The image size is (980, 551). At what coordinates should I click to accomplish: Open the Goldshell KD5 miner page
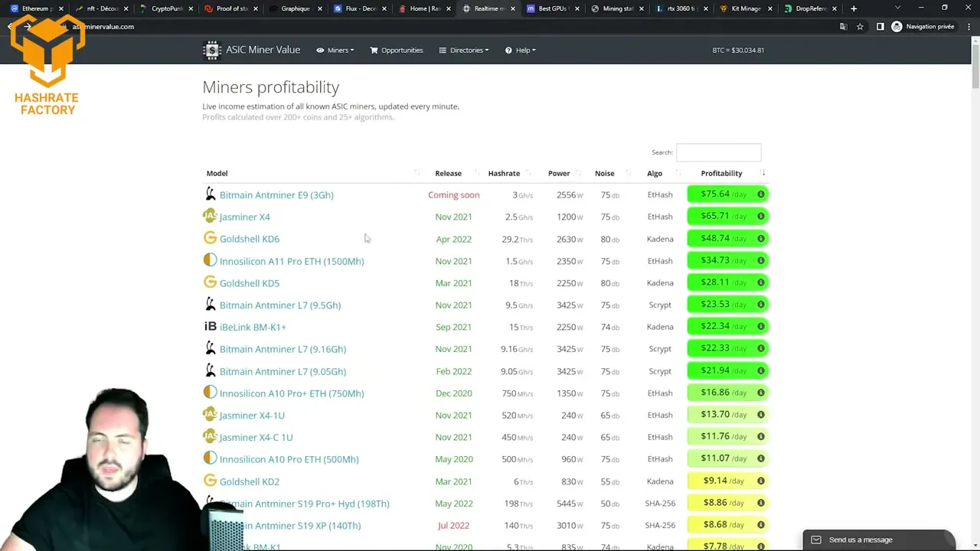click(x=250, y=283)
